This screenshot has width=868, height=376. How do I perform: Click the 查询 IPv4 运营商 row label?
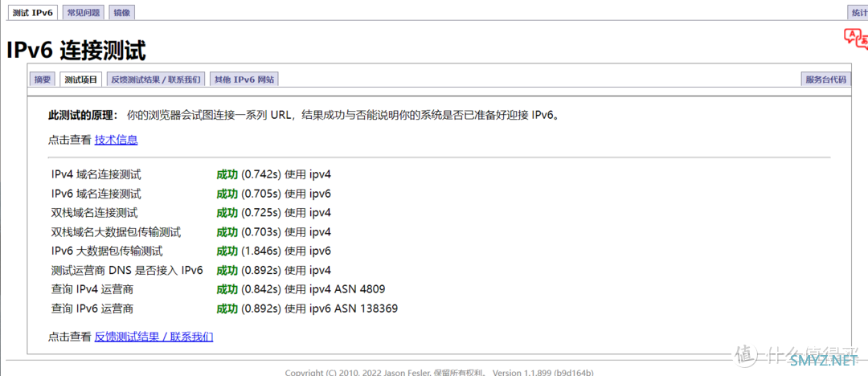pos(92,289)
